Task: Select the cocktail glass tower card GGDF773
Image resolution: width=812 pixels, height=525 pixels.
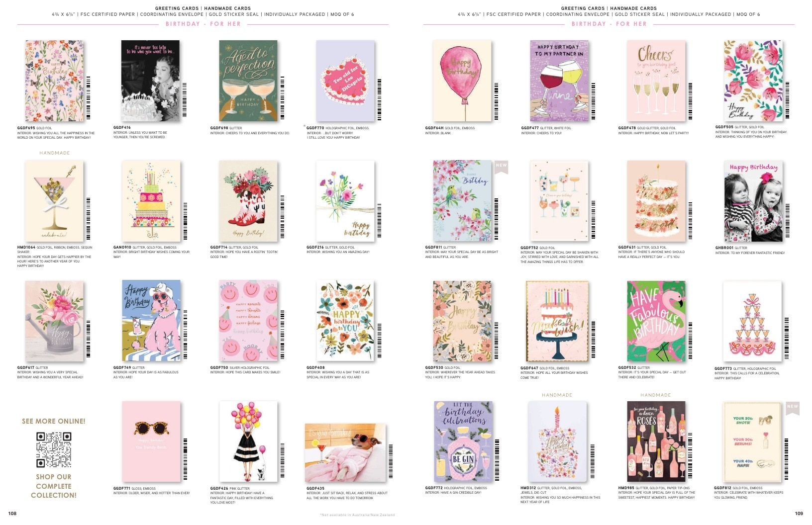Action: coord(752,321)
